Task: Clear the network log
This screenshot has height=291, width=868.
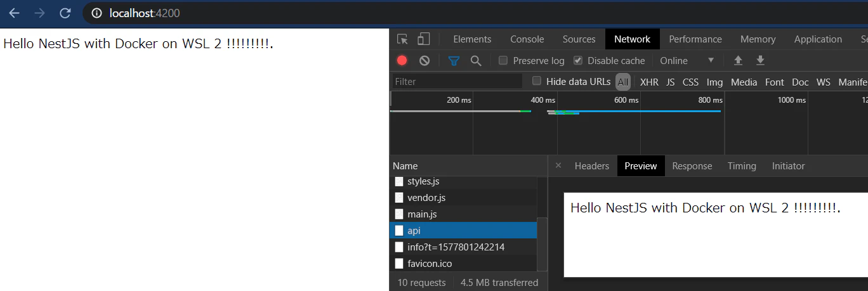Action: (424, 61)
